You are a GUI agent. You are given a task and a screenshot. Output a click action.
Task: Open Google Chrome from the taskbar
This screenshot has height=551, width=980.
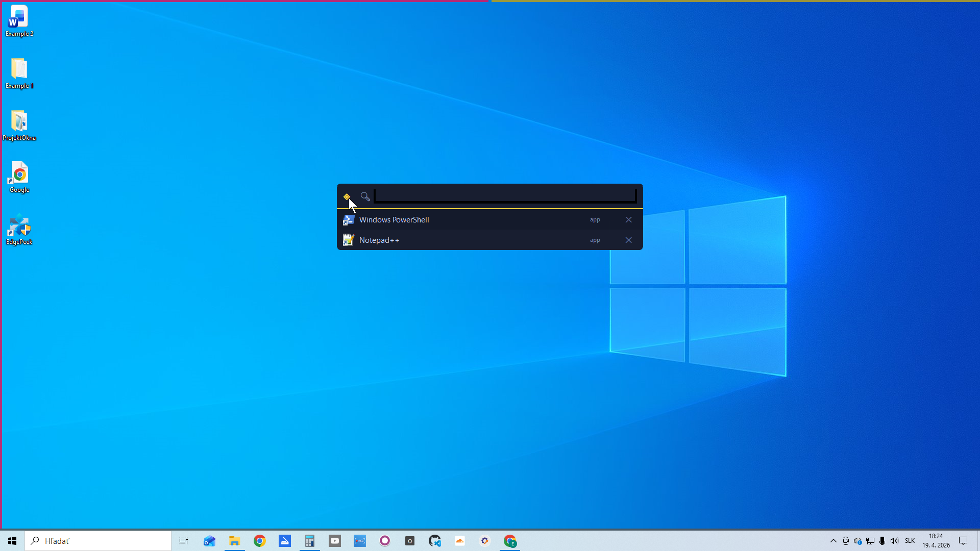[259, 541]
